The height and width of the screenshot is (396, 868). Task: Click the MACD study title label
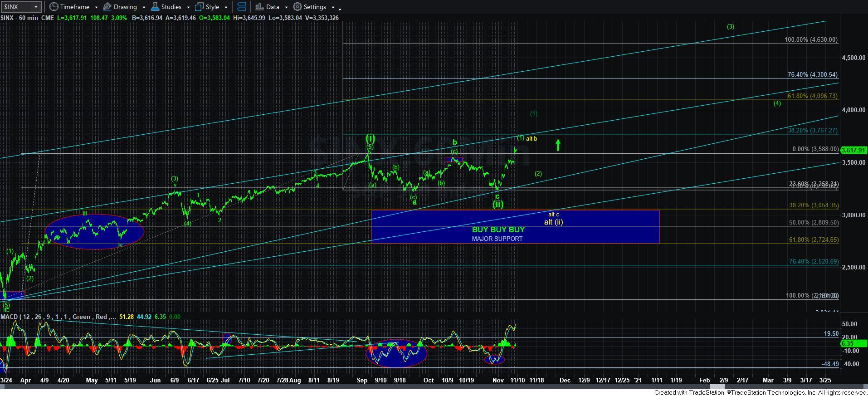pyautogui.click(x=58, y=317)
